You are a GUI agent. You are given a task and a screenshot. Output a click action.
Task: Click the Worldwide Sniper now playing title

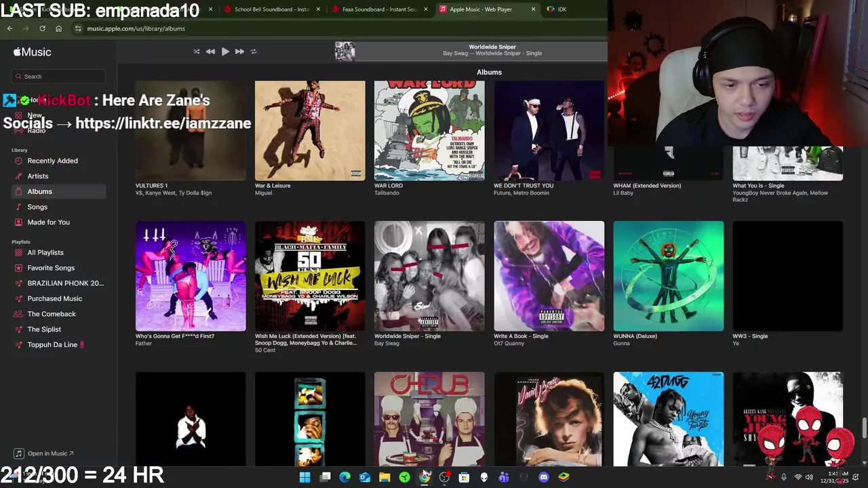tap(492, 47)
